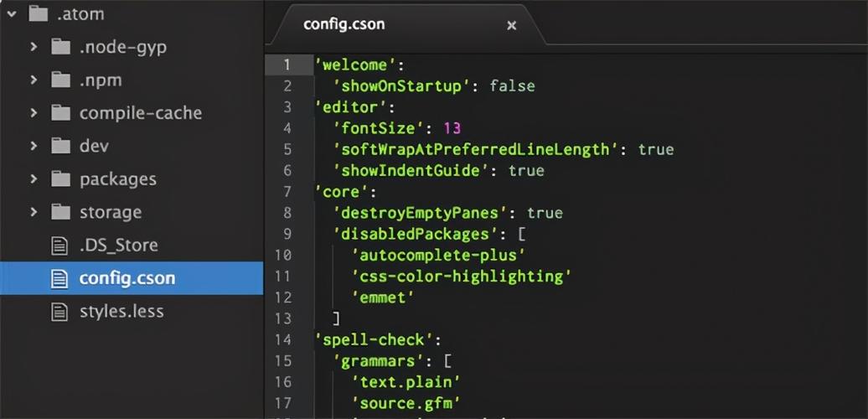Place cursor on 'core' key

tap(342, 193)
